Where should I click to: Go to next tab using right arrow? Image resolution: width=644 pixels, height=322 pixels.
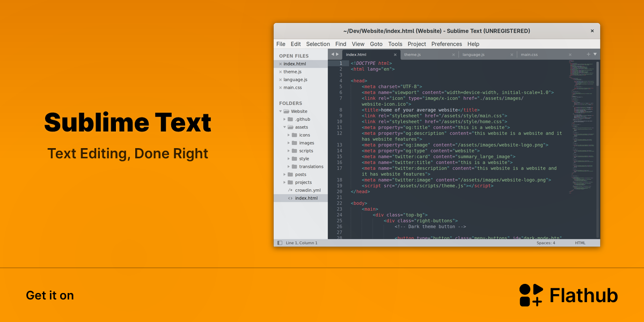[338, 54]
